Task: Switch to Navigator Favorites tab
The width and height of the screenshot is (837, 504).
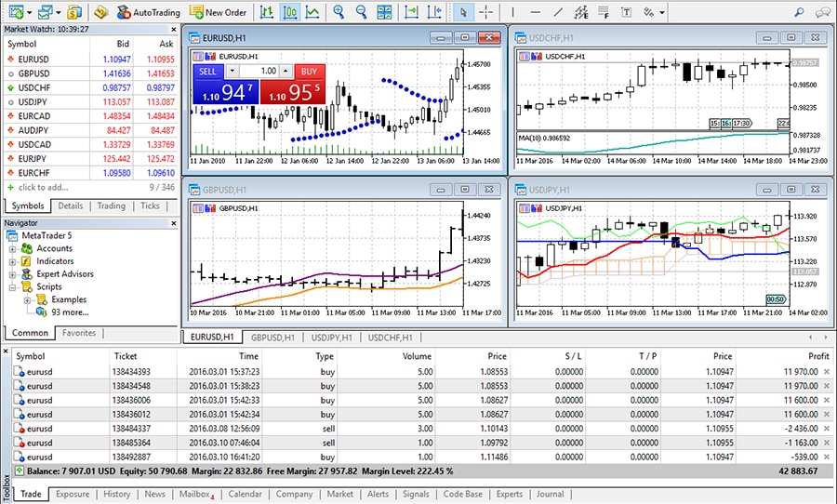Action: coord(79,333)
